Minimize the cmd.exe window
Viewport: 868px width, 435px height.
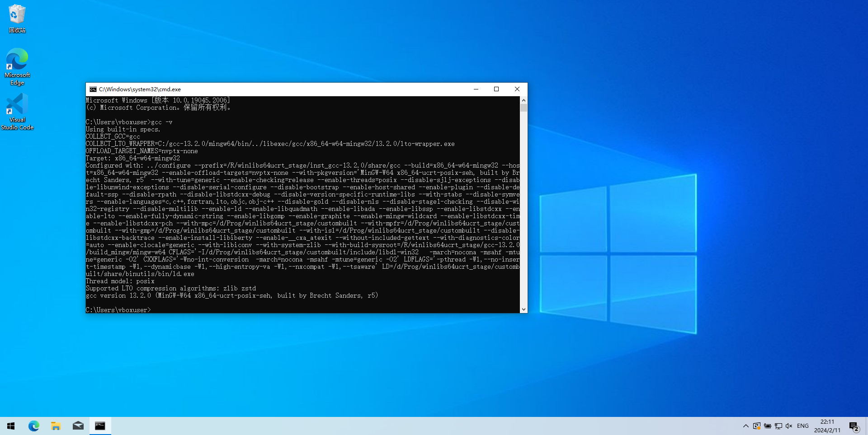476,89
